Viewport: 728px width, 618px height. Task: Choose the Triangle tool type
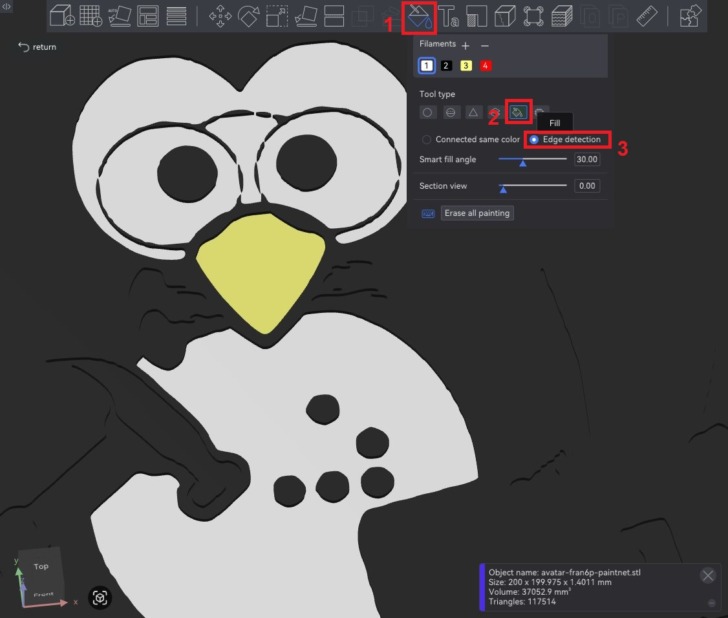point(473,112)
